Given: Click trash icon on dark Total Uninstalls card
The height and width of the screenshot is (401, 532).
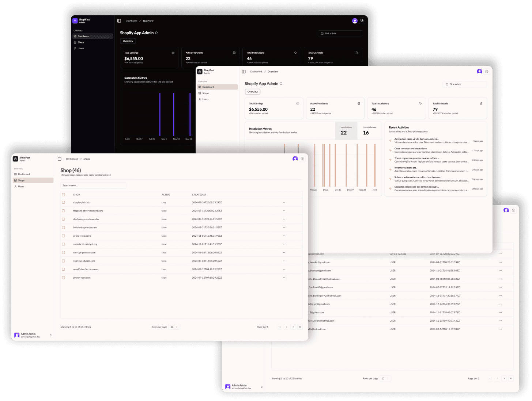Looking at the screenshot, I should [x=357, y=53].
